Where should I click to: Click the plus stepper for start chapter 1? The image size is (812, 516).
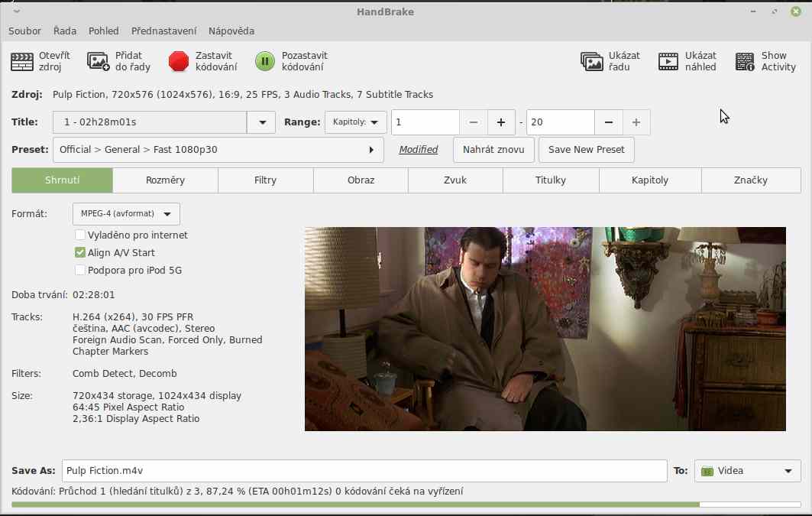coord(501,122)
